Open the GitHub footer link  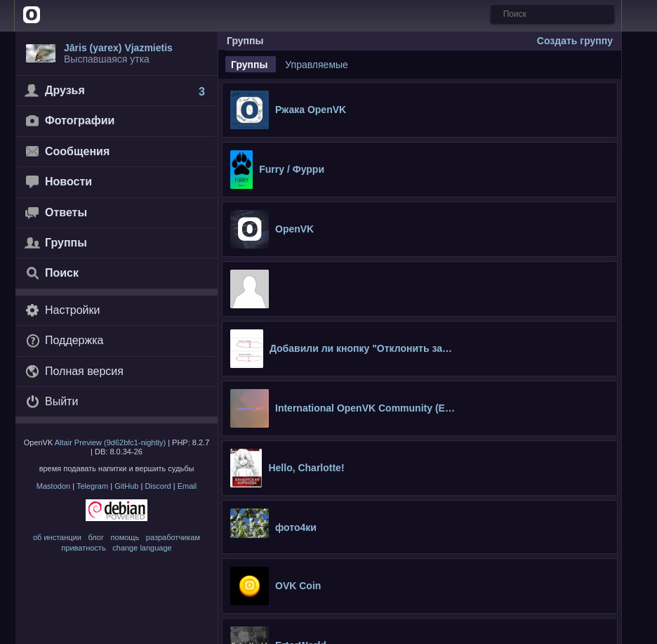coord(126,486)
